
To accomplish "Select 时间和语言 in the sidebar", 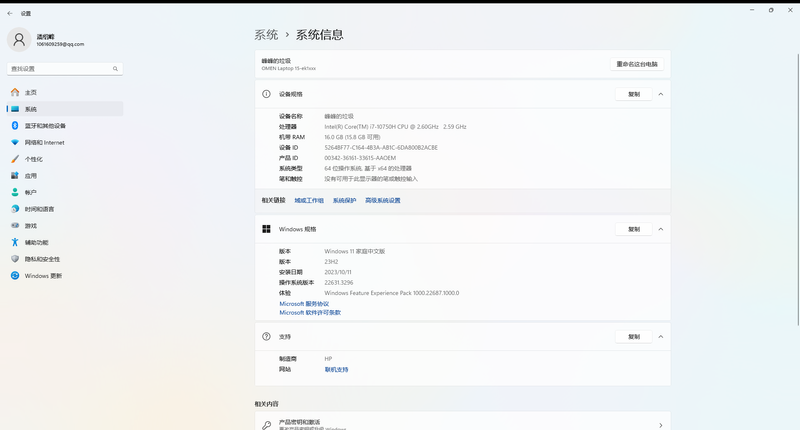I will tap(40, 209).
